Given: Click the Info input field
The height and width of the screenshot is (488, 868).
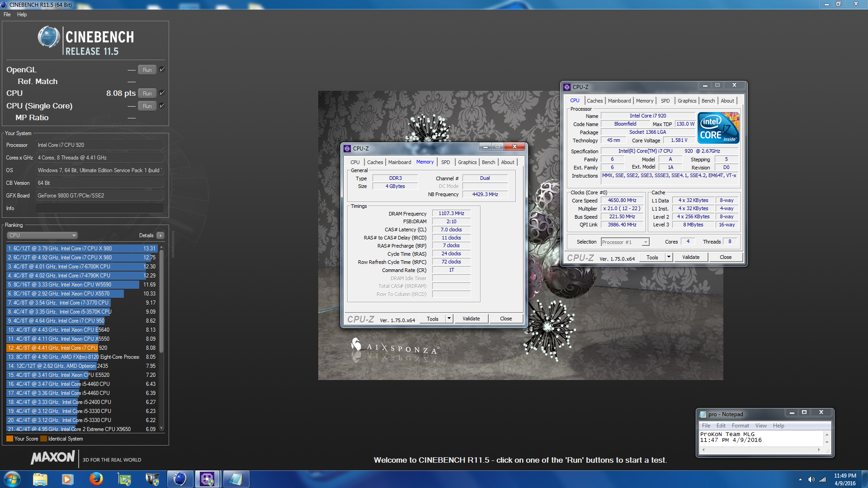Looking at the screenshot, I should click(100, 208).
